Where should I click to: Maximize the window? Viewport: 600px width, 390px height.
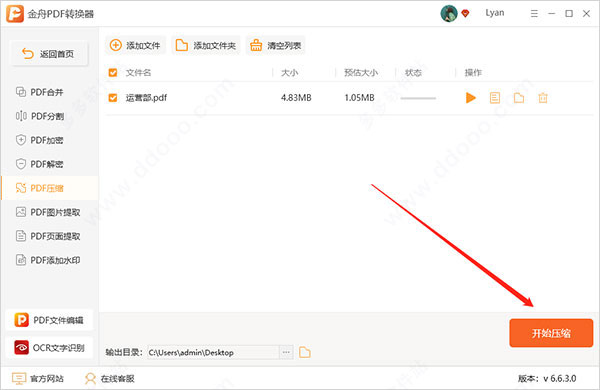(569, 14)
